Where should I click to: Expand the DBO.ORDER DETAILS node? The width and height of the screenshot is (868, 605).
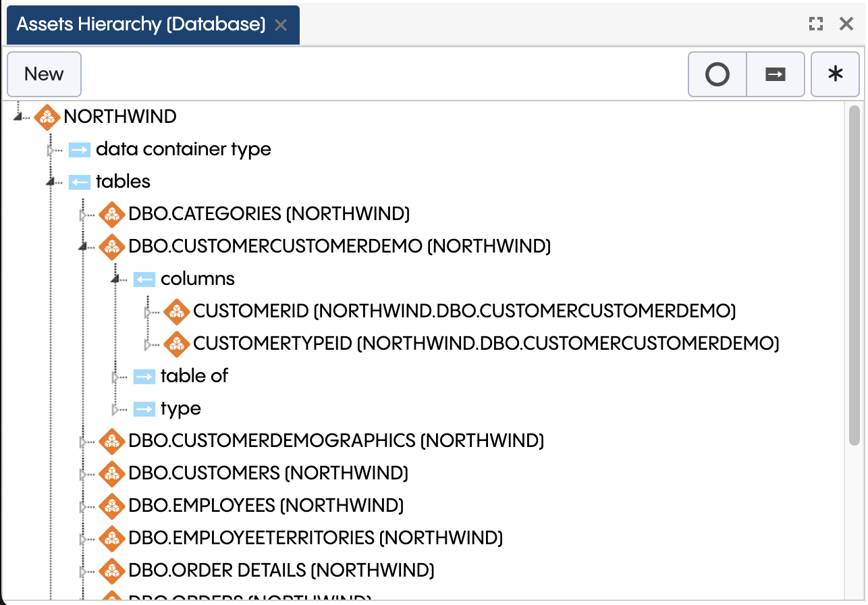point(82,570)
